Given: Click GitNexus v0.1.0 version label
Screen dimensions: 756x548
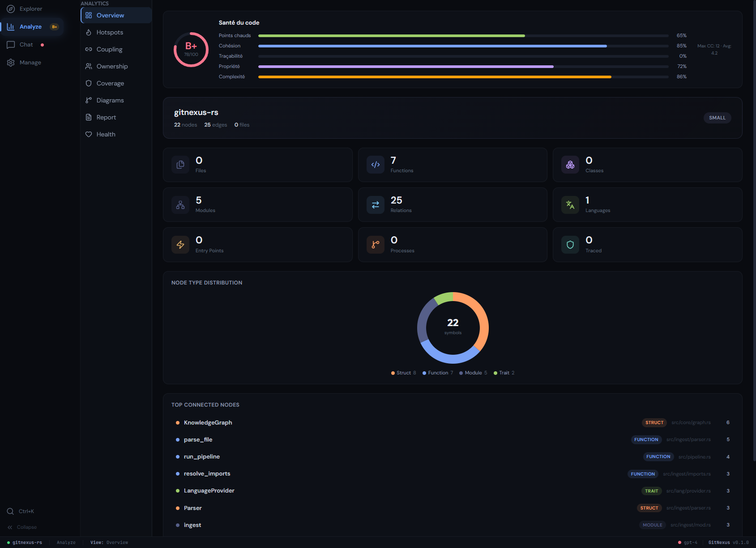Looking at the screenshot, I should [x=729, y=542].
